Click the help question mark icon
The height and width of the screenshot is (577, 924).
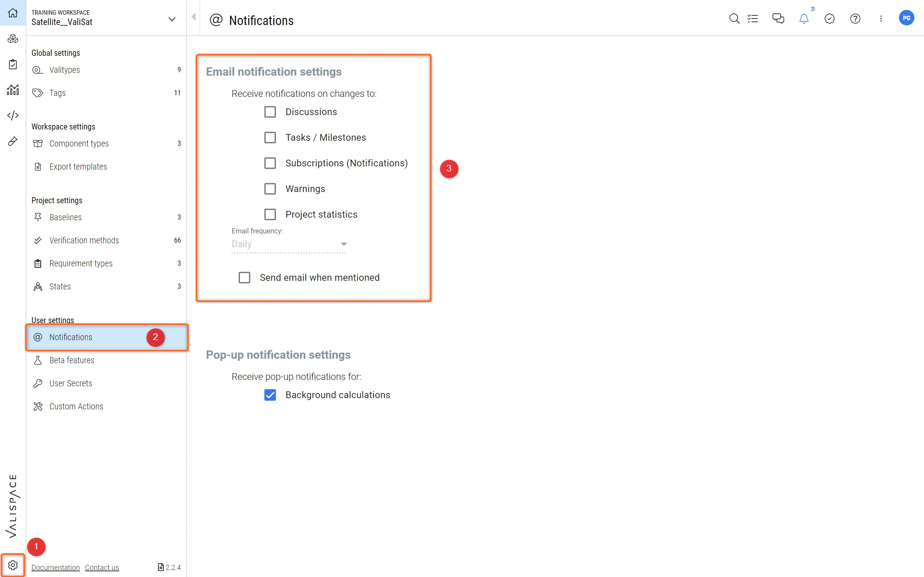click(855, 19)
